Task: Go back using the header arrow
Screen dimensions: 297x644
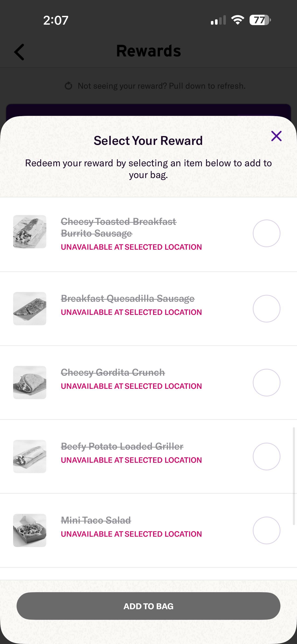Action: pos(19,52)
